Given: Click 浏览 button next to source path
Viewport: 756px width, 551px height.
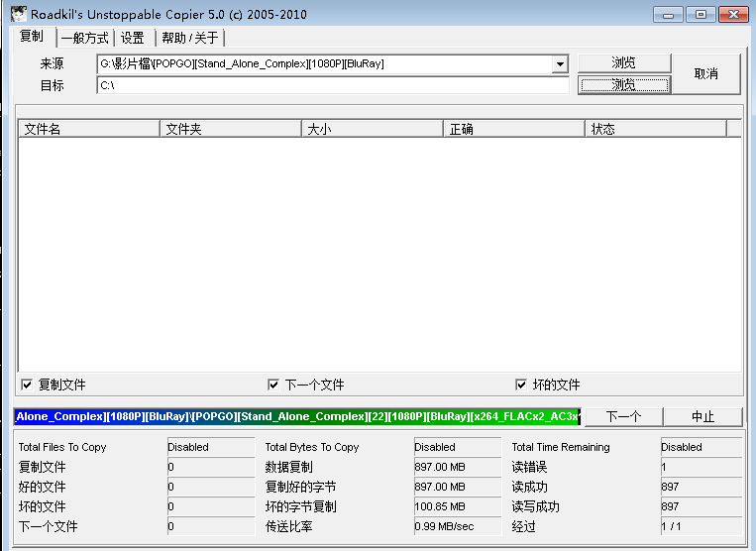Looking at the screenshot, I should (624, 62).
